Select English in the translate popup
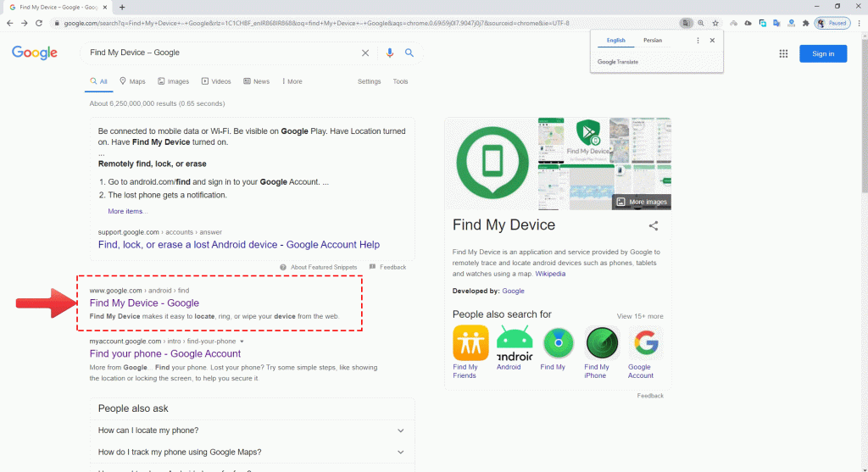 615,41
